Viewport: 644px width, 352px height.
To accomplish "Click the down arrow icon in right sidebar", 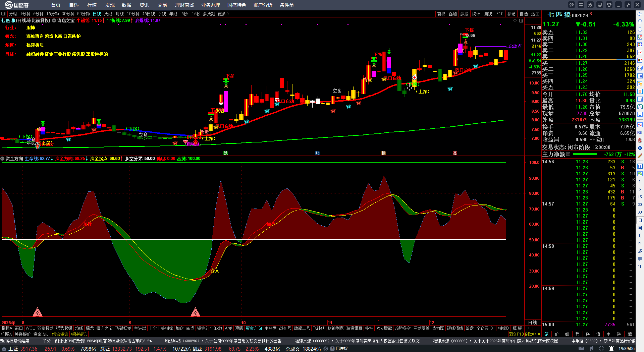I will pyautogui.click(x=640, y=30).
